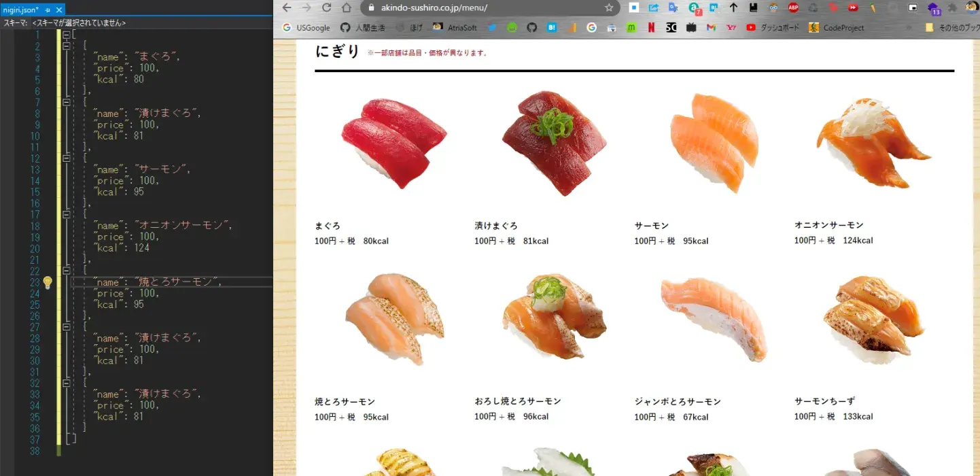Image resolution: width=980 pixels, height=476 pixels.
Task: Click the lightbulb quick actions icon
Action: click(48, 283)
